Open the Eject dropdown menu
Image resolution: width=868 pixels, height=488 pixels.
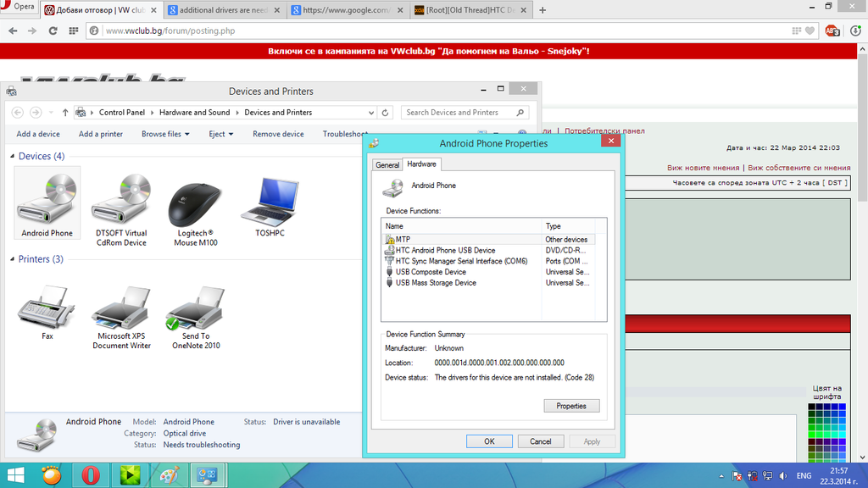(x=221, y=134)
